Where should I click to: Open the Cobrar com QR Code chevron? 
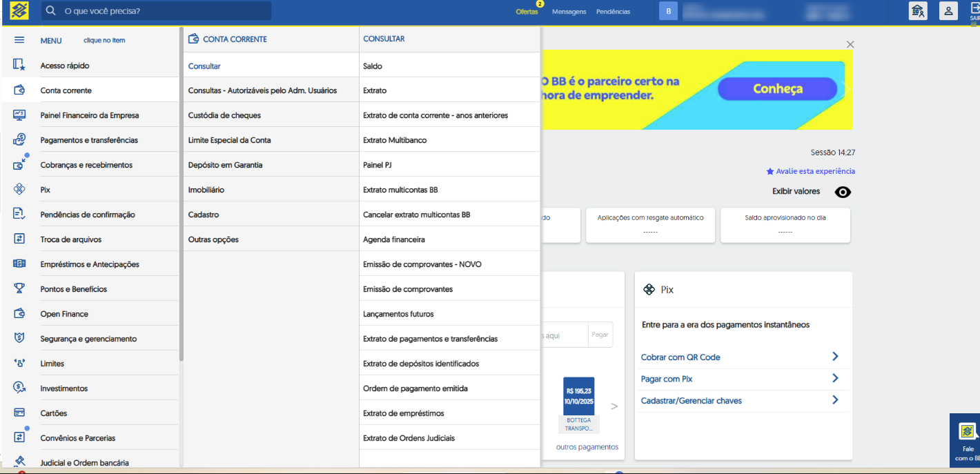[835, 357]
